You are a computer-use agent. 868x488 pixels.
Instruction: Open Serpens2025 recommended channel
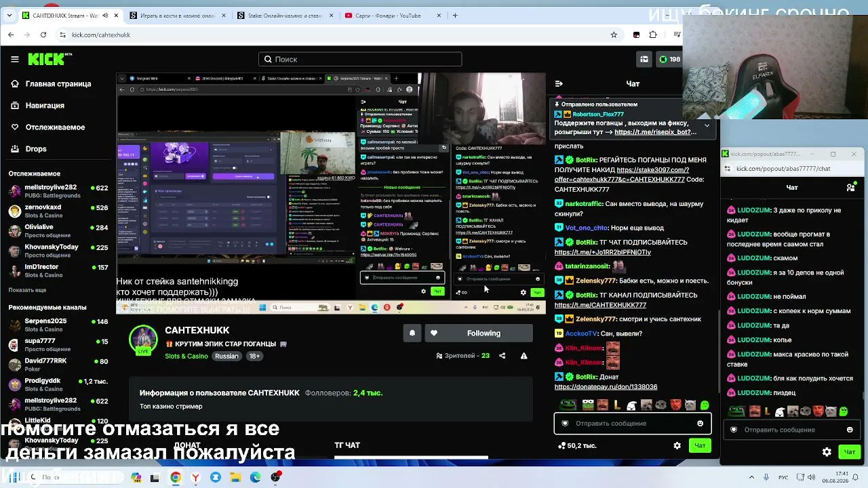click(58, 325)
